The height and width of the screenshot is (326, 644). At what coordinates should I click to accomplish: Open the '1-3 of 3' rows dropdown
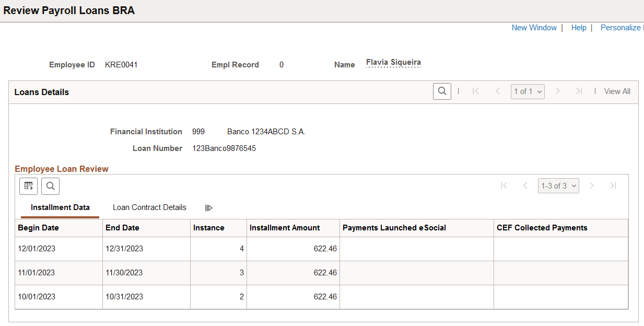click(x=558, y=185)
